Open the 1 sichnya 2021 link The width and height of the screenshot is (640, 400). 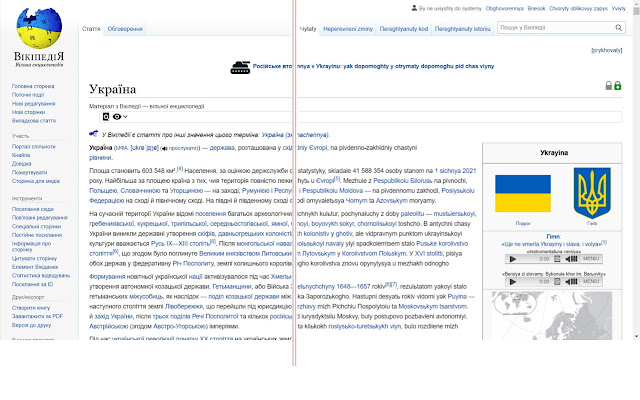pos(455,171)
